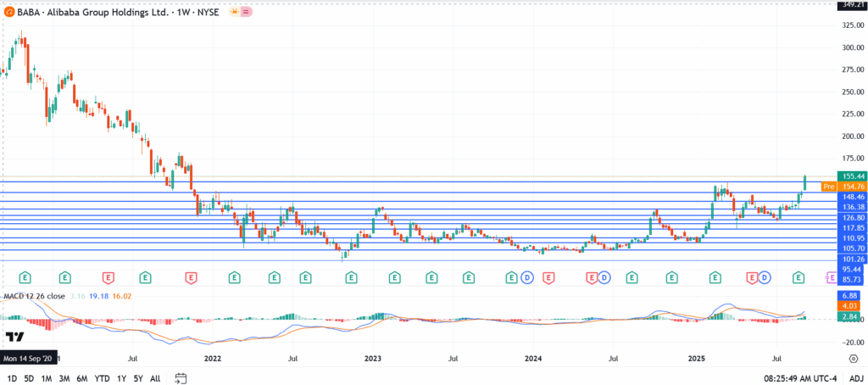Click the Alibaba logo icon beside BABA

[x=8, y=12]
